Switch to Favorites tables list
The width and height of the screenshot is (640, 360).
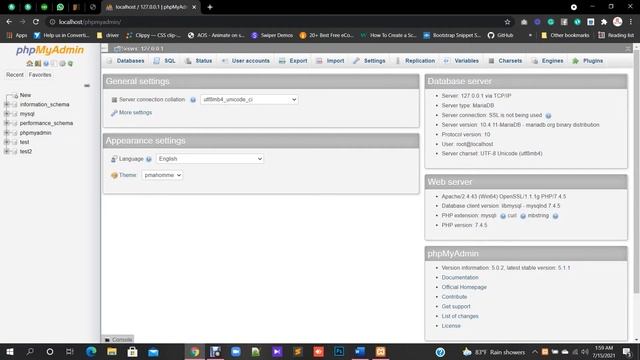point(40,75)
